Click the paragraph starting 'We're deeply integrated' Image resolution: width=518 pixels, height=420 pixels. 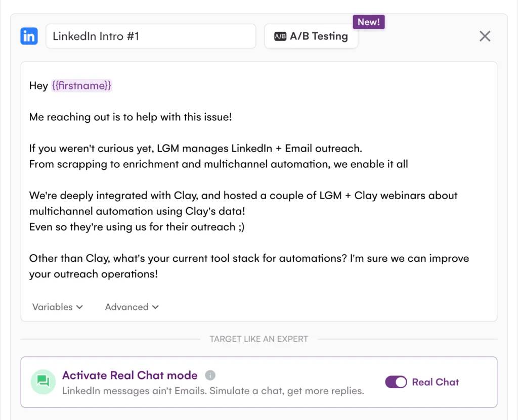click(243, 196)
